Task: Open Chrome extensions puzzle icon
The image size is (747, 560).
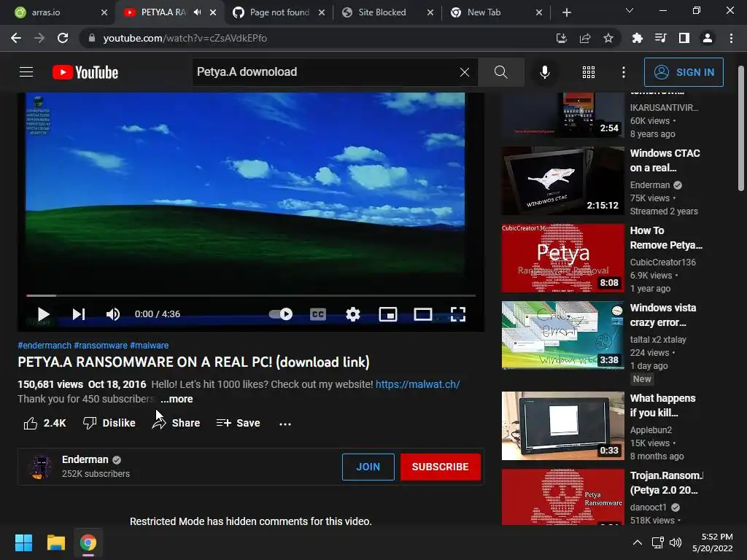Action: click(637, 38)
